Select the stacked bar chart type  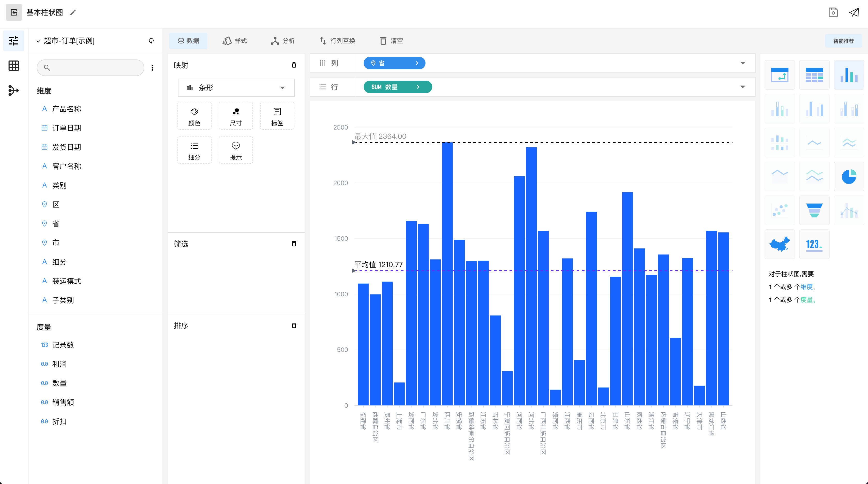click(780, 109)
